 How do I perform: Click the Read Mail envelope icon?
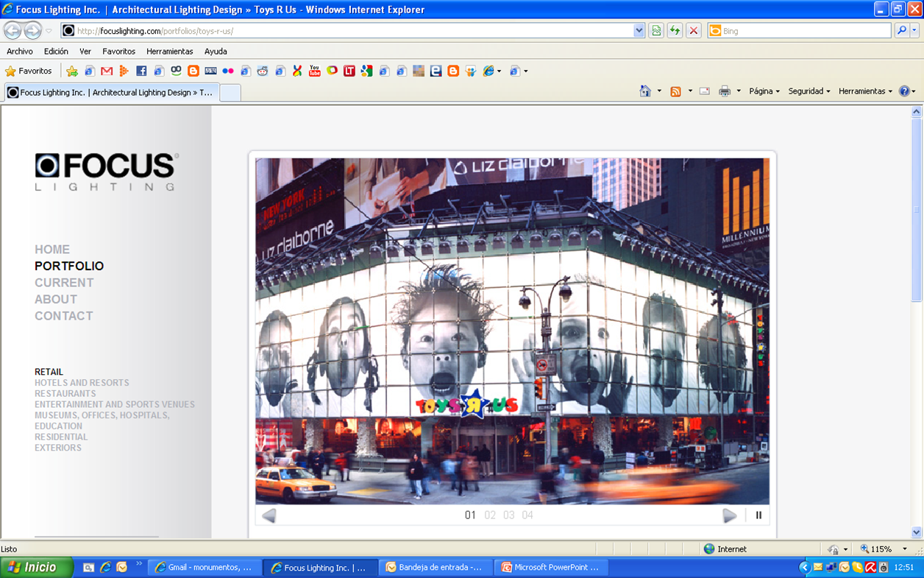click(704, 91)
